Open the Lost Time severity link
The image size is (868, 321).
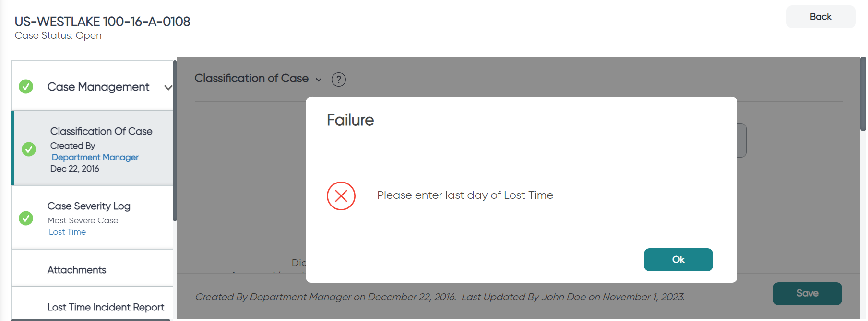click(x=67, y=232)
